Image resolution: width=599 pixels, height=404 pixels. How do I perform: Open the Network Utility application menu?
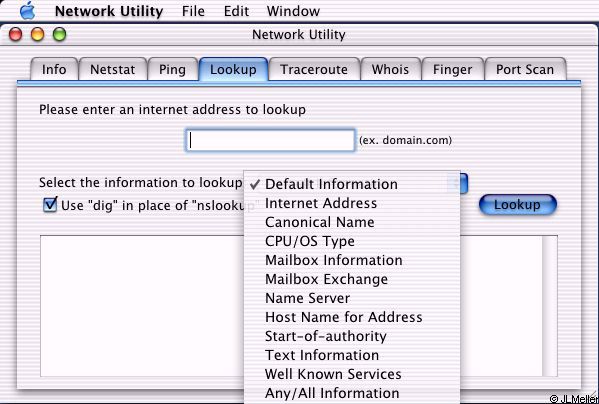[x=109, y=11]
